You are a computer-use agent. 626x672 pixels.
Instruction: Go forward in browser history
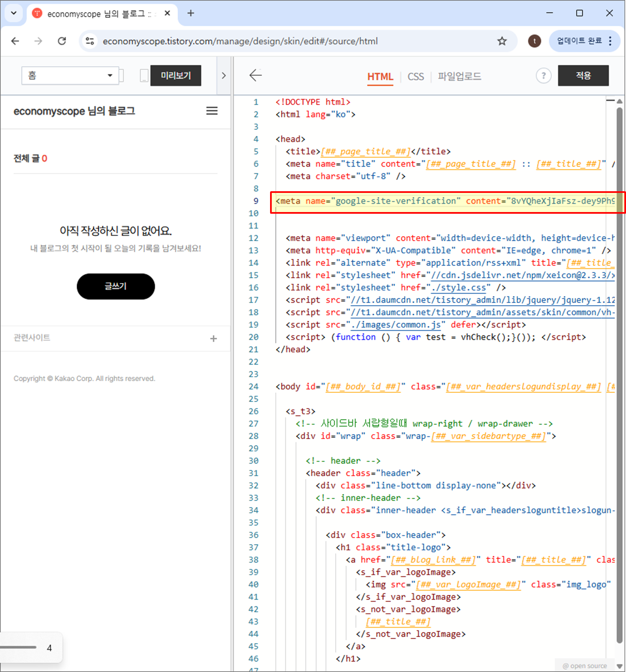(x=38, y=41)
